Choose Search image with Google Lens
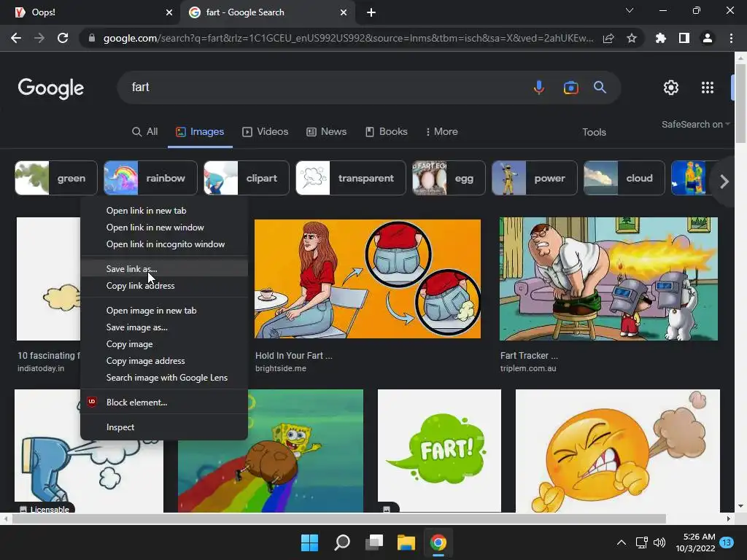The height and width of the screenshot is (560, 747). point(164,378)
